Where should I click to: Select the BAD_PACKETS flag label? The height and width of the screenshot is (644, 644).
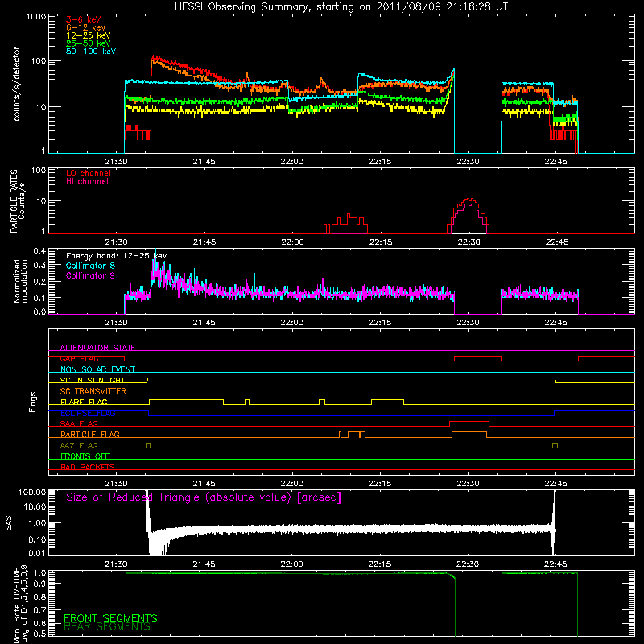coord(88,467)
